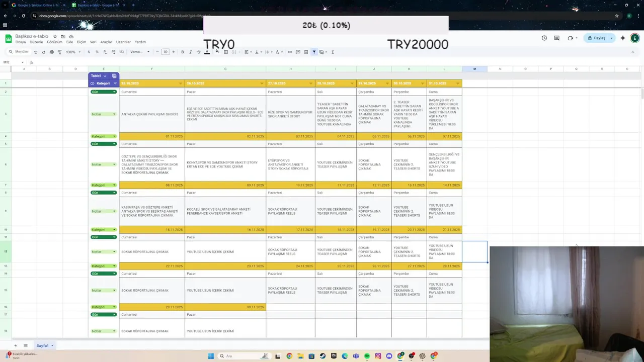Open the Görünüm menu

(54, 42)
